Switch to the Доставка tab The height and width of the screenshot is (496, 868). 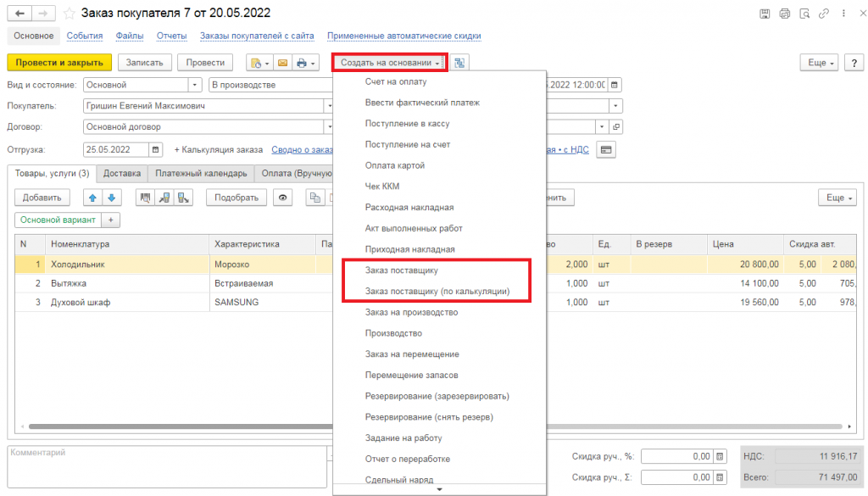(122, 173)
